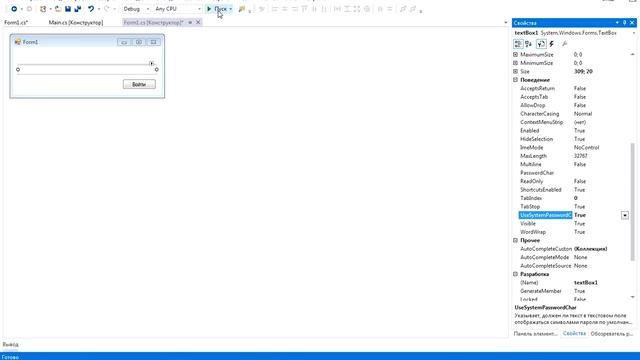Click the New Project toolbar icon
640x360 pixels.
pos(43,9)
